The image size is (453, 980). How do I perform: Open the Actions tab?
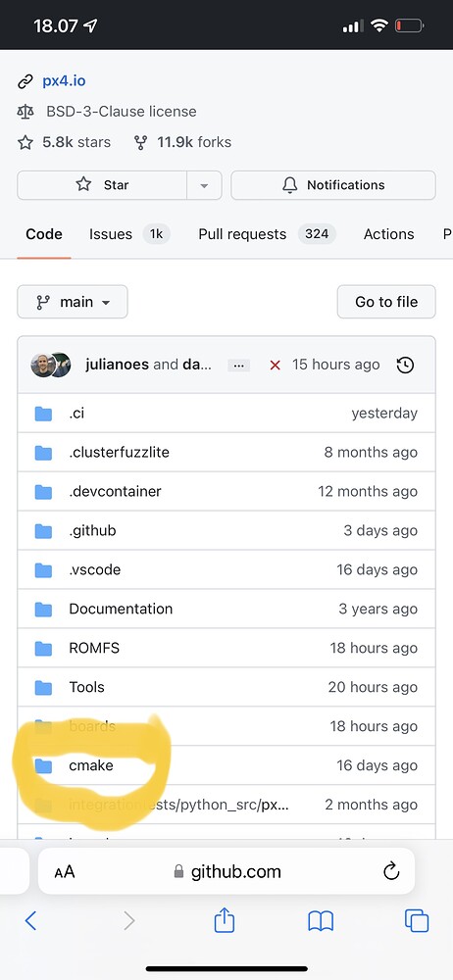coord(388,234)
